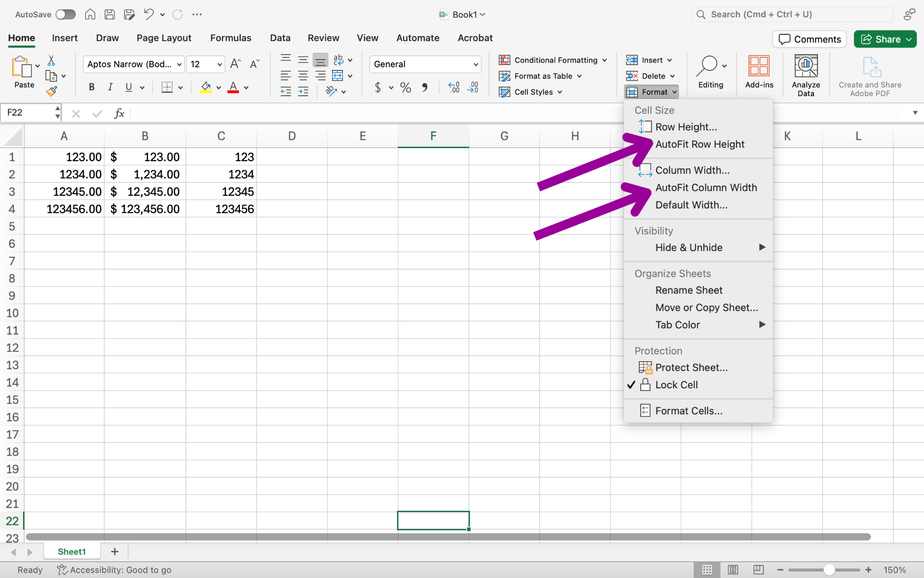The image size is (924, 578).
Task: Click the Format Painter brush icon
Action: [x=51, y=92]
